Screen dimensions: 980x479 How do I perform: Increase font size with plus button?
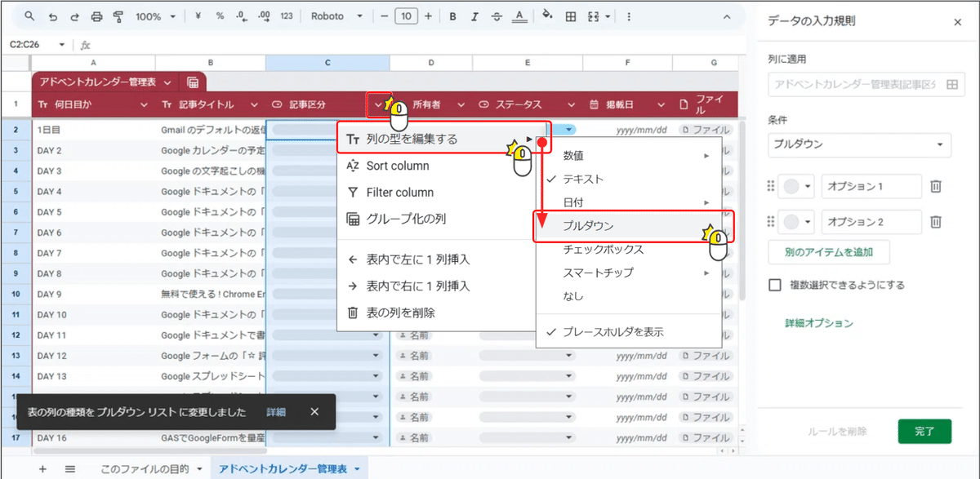(429, 16)
